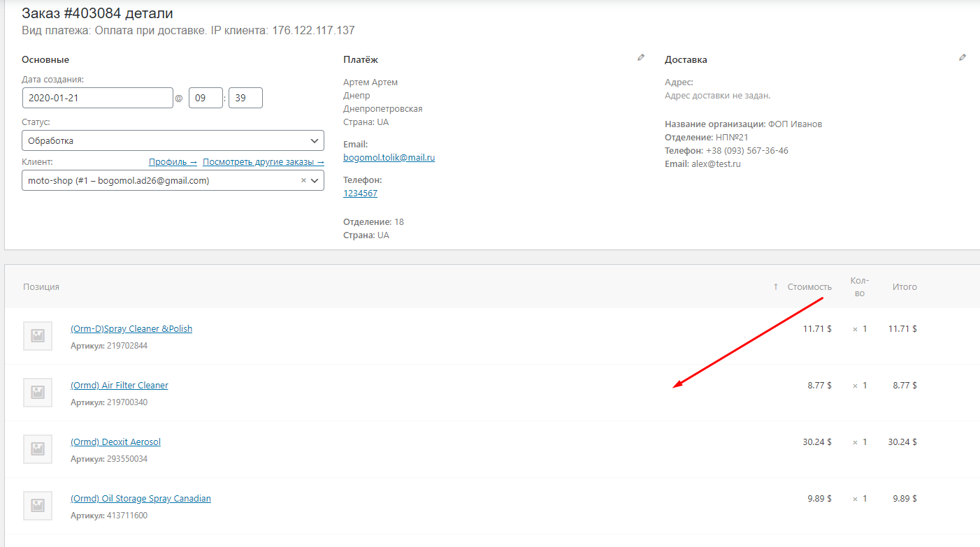Image resolution: width=980 pixels, height=547 pixels.
Task: Click total 9.89 $ in Итого column
Action: coord(905,498)
